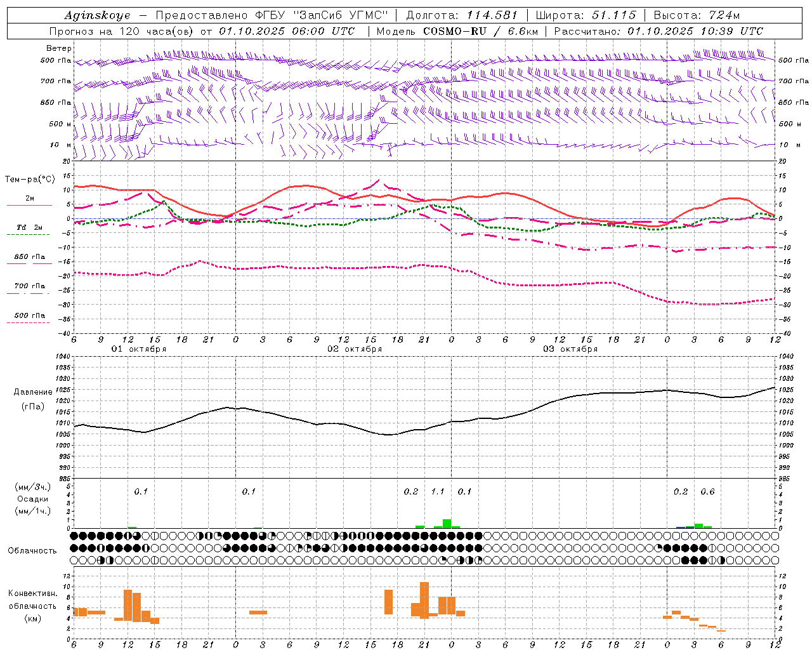
Task: Click the red 2м legend line sample
Action: pyautogui.click(x=29, y=205)
